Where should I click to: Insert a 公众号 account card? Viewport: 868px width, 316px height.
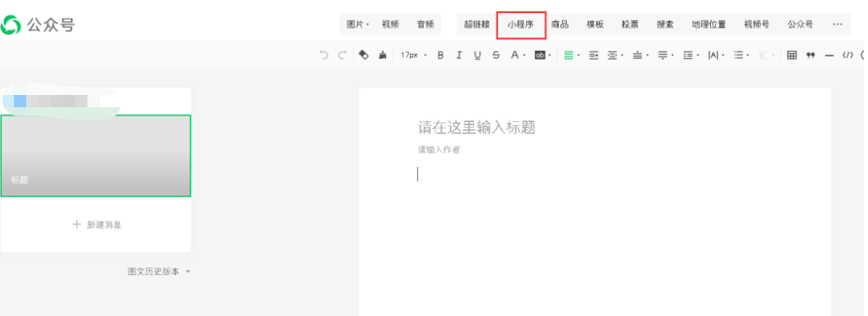pos(800,25)
